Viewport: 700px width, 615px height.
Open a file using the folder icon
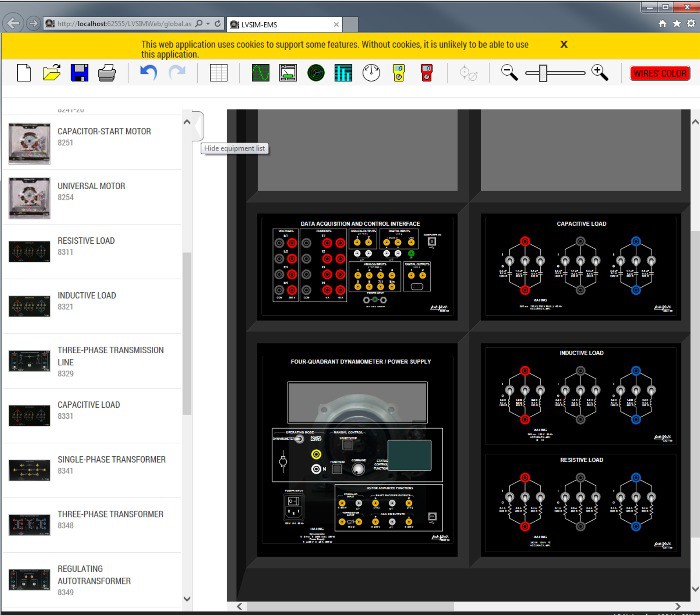click(x=52, y=73)
